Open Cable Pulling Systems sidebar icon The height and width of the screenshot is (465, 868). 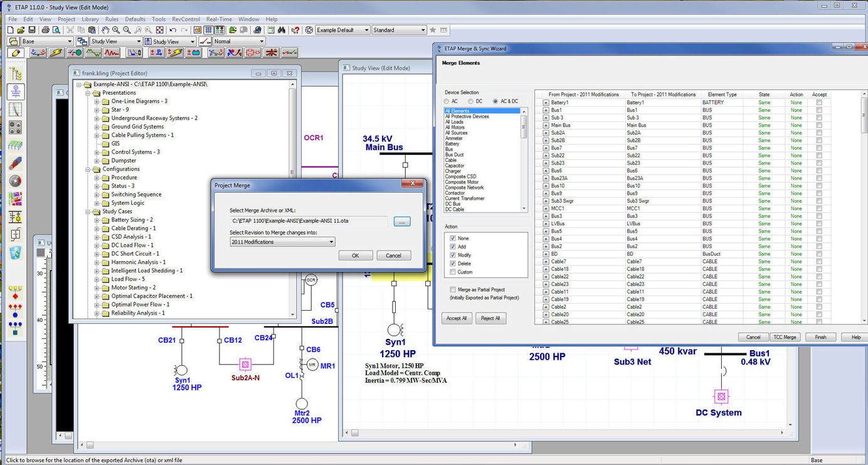[x=16, y=163]
